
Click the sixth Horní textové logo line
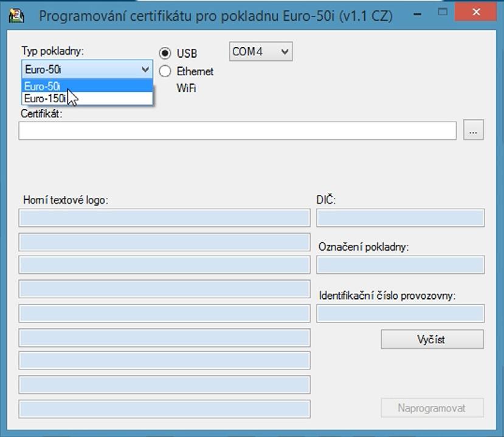165,338
